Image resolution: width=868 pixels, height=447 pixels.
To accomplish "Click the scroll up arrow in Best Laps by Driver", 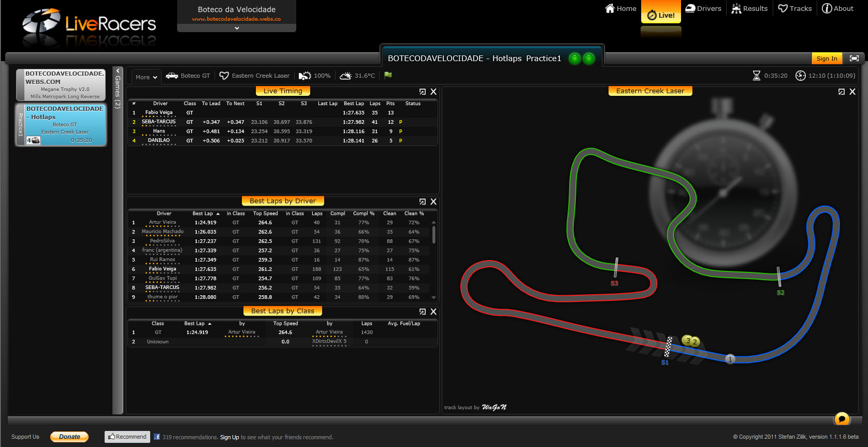I will [x=433, y=222].
